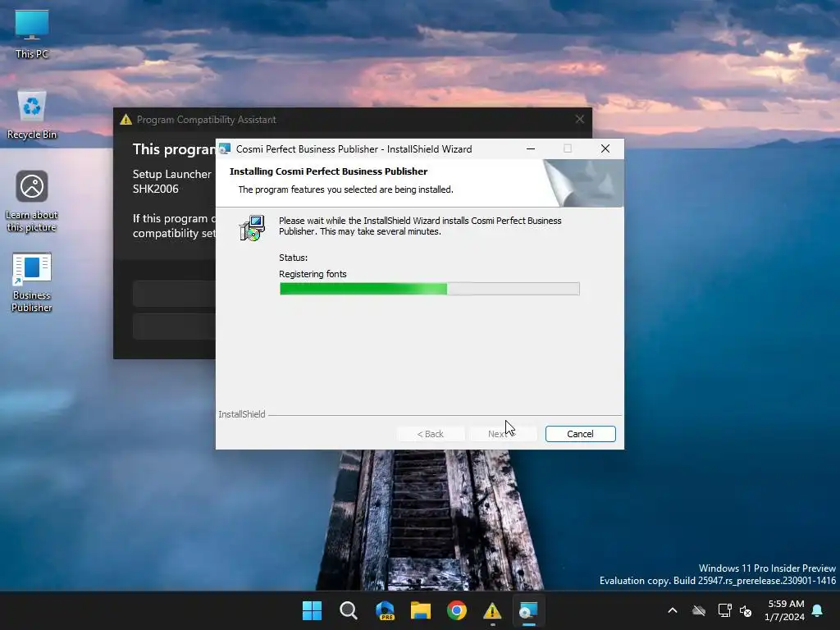The height and width of the screenshot is (630, 840).
Task: Click the green installation progress bar
Action: [x=429, y=289]
